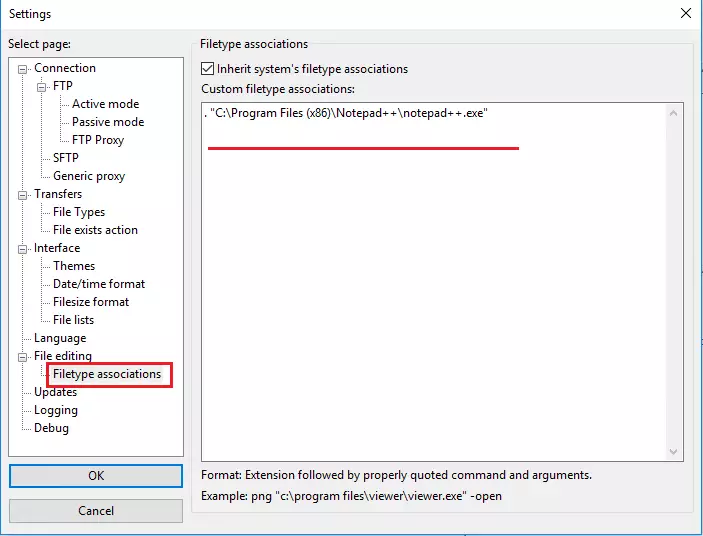Open the File Types page

click(79, 212)
